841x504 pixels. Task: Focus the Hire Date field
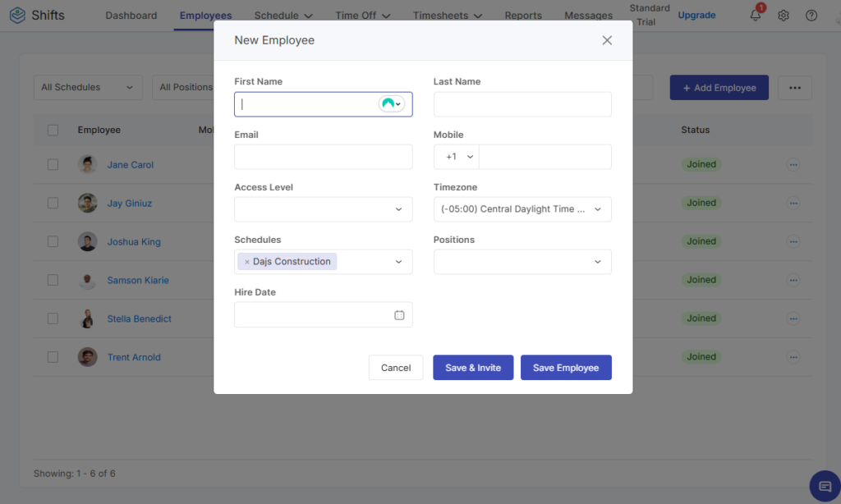tap(323, 314)
